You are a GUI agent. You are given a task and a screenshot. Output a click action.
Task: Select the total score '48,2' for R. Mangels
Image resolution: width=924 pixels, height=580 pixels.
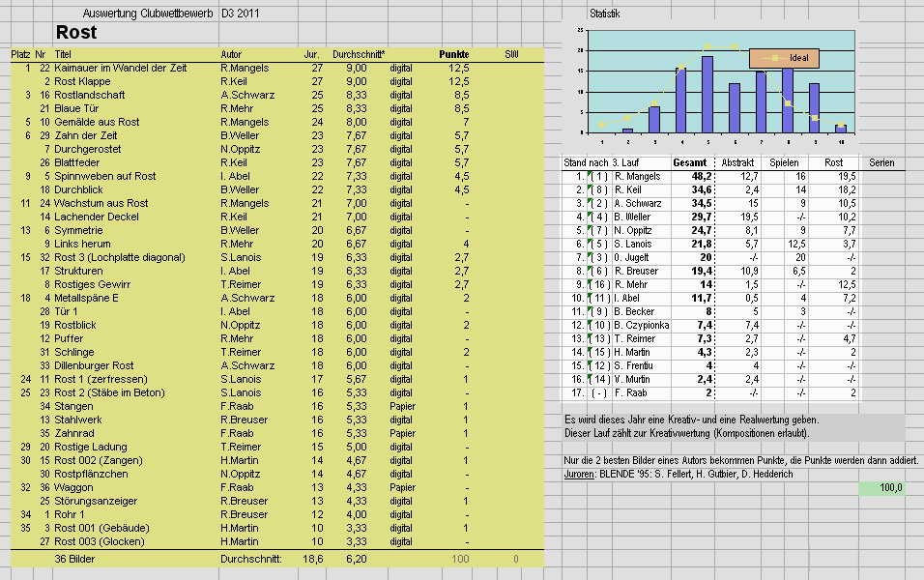(702, 177)
